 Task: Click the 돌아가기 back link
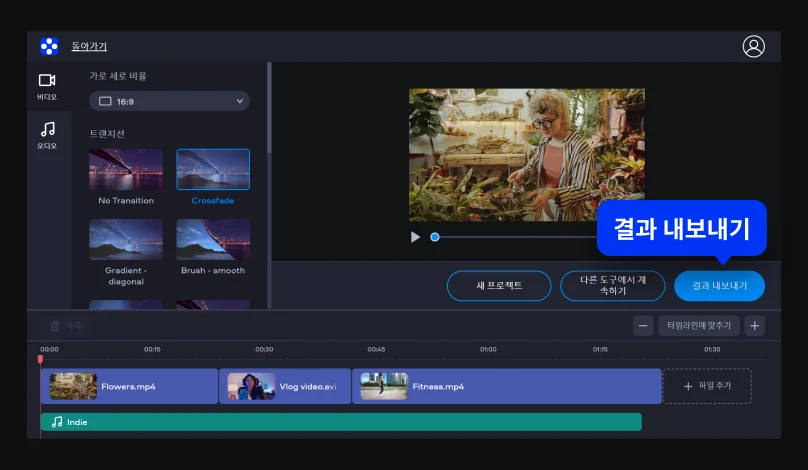tap(89, 46)
